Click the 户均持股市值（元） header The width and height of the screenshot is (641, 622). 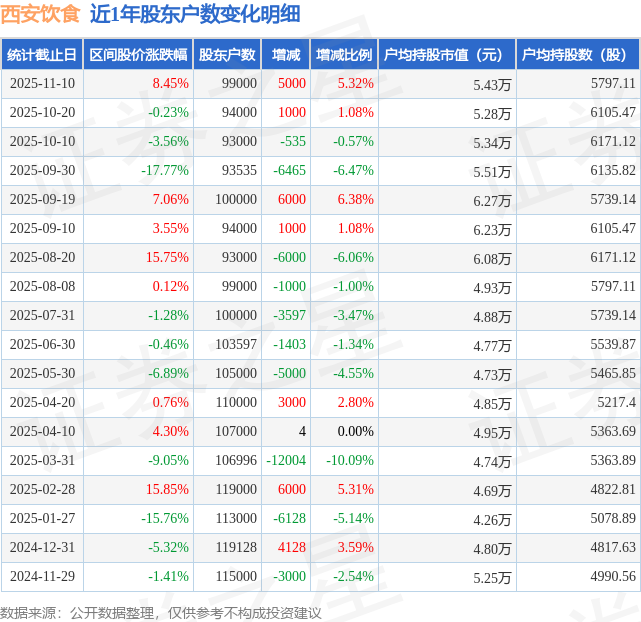[x=447, y=54]
